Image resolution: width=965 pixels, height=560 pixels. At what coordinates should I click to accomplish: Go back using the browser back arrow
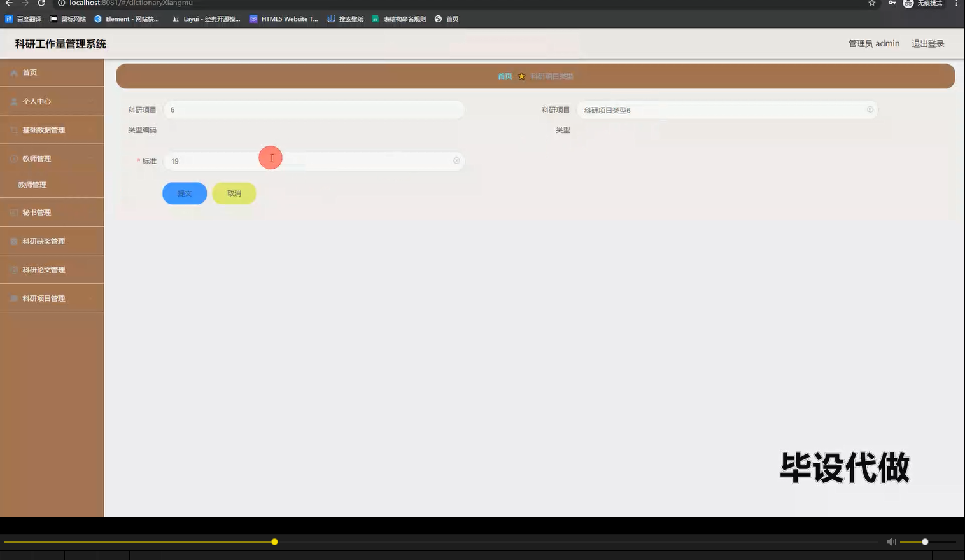(9, 3)
